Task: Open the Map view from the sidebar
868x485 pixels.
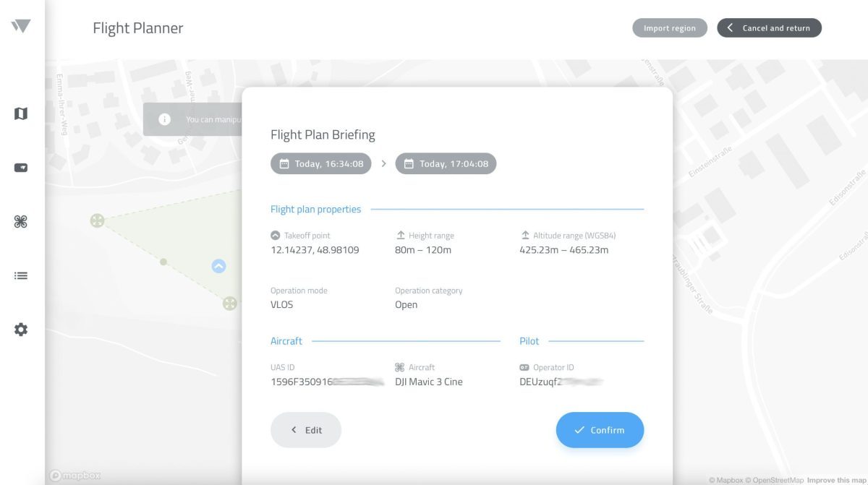Action: pos(20,113)
